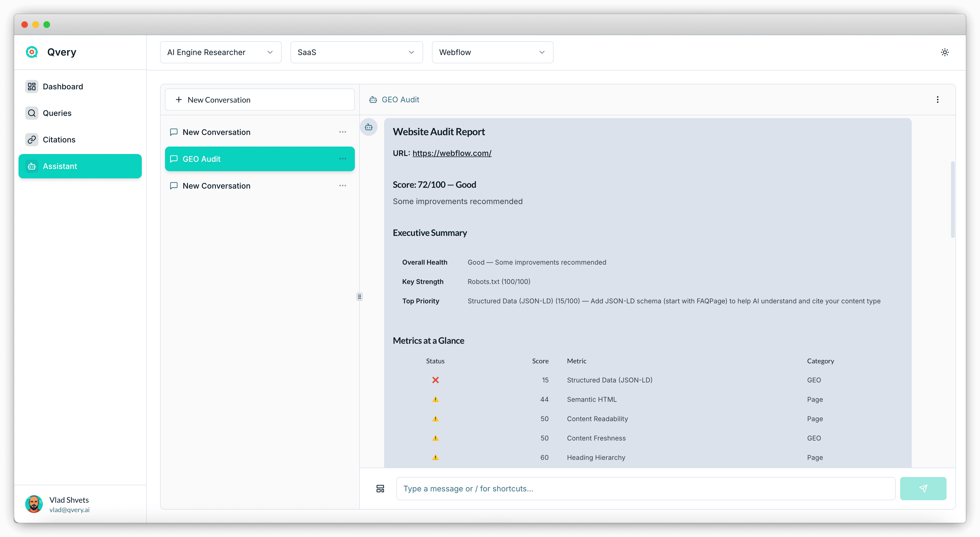Open the vertical three-dot chat menu

[937, 100]
